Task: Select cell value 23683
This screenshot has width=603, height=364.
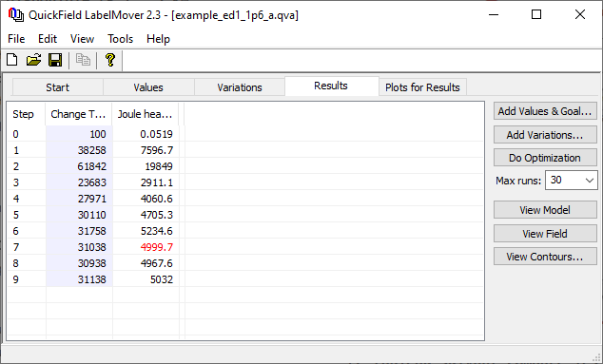Action: (x=91, y=182)
